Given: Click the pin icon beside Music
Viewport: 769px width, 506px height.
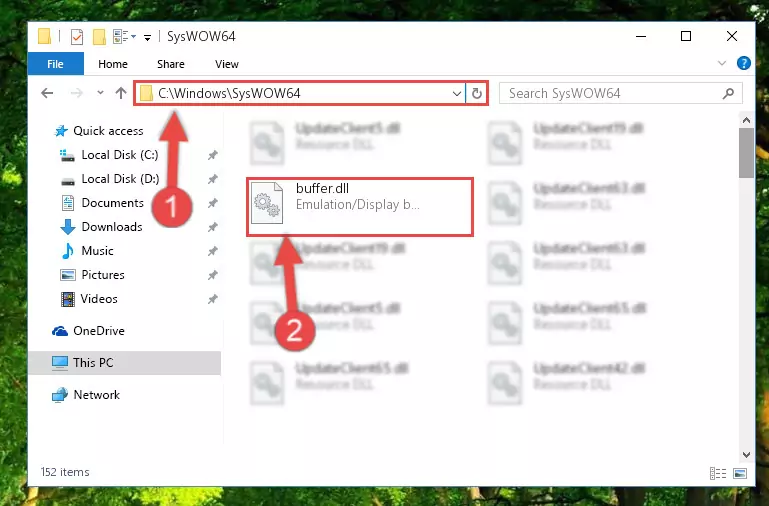Looking at the screenshot, I should click(212, 251).
